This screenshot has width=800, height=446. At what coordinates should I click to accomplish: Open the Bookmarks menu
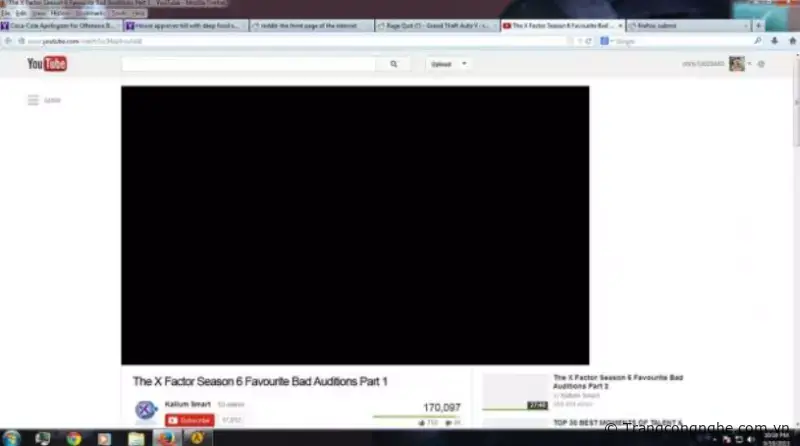[90, 13]
